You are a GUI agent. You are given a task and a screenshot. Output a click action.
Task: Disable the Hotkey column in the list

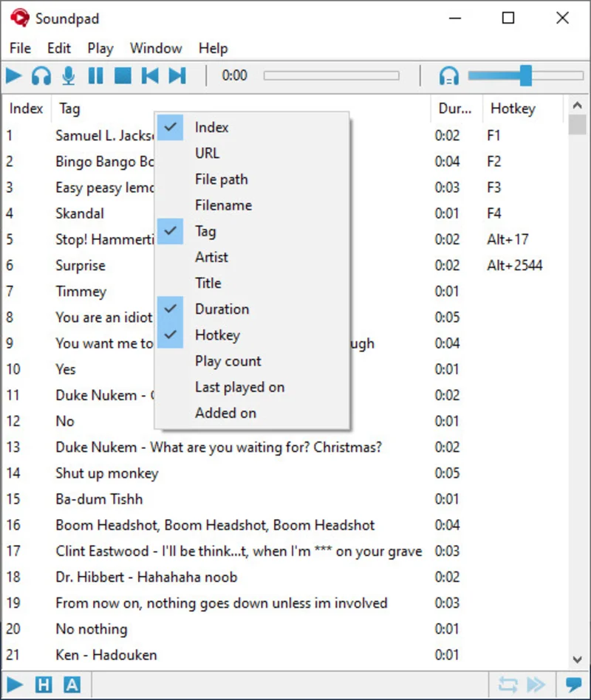[x=217, y=334]
